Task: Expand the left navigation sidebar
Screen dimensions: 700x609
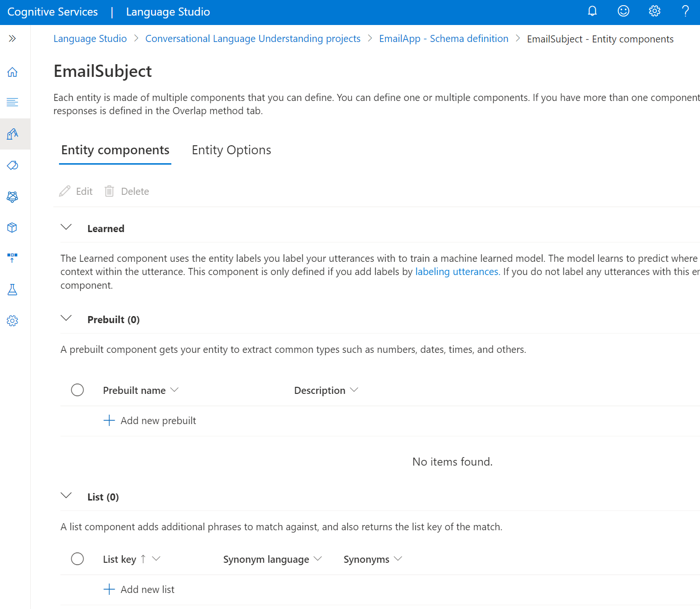Action: click(12, 39)
